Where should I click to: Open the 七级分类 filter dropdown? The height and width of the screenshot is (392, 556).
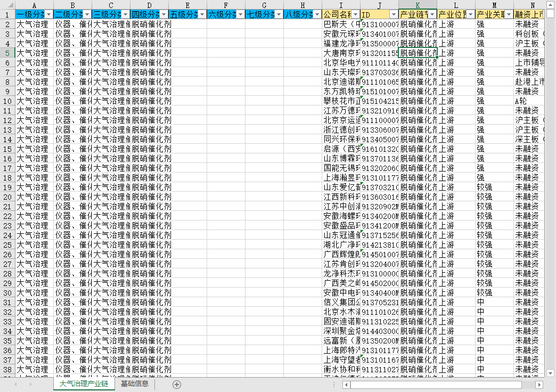pos(279,14)
